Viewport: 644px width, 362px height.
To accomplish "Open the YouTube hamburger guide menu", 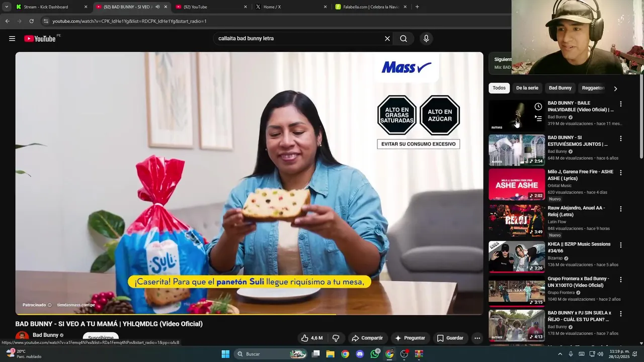I will point(12,39).
